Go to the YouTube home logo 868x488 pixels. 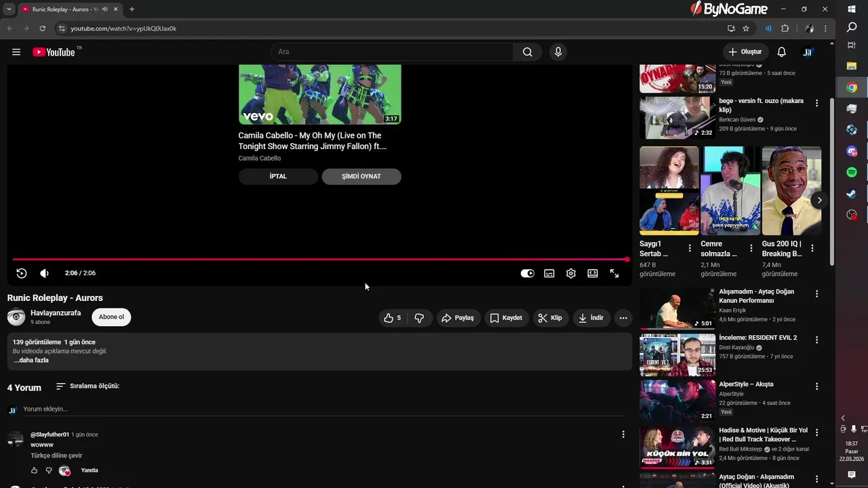[x=54, y=52]
